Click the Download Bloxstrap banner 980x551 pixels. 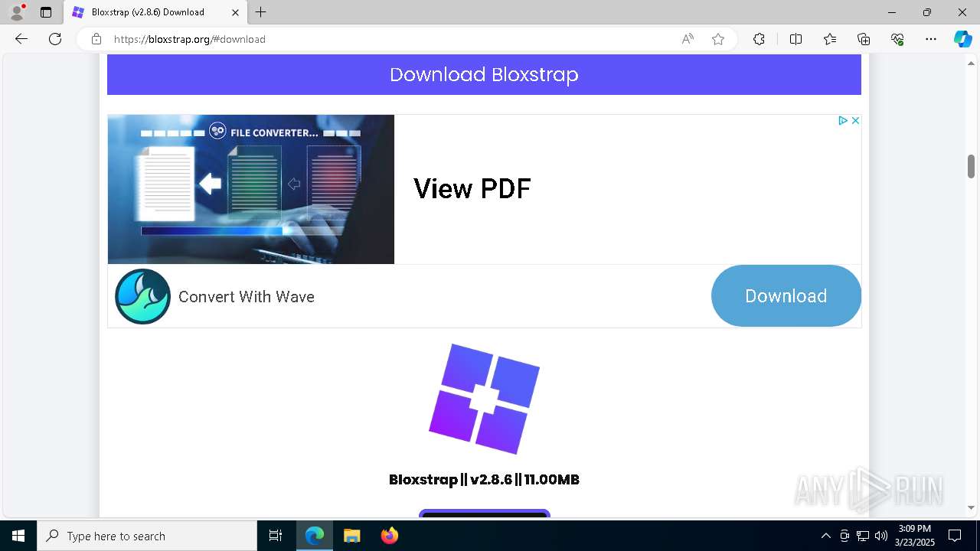pos(484,74)
